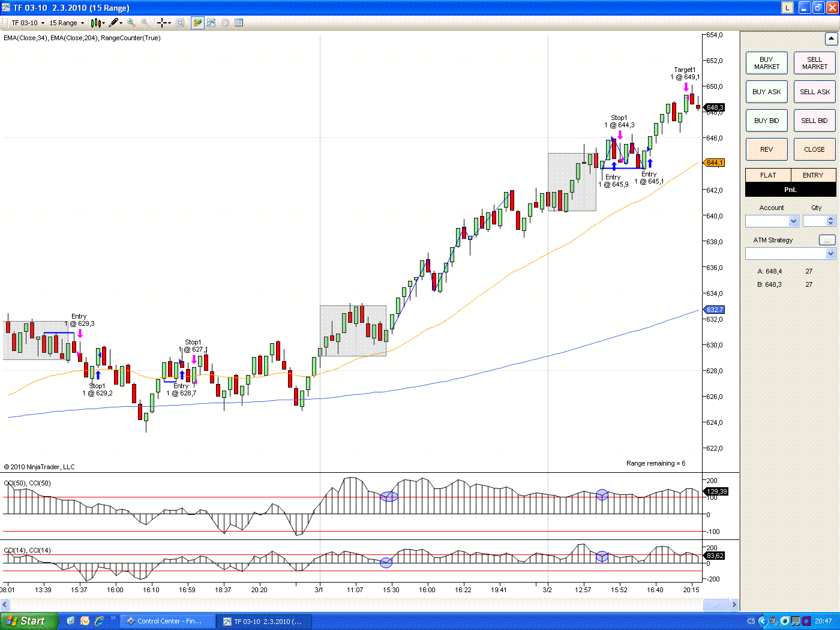Collapse the Chart Trader panel arrow
The image size is (840, 630).
pyautogui.click(x=831, y=39)
